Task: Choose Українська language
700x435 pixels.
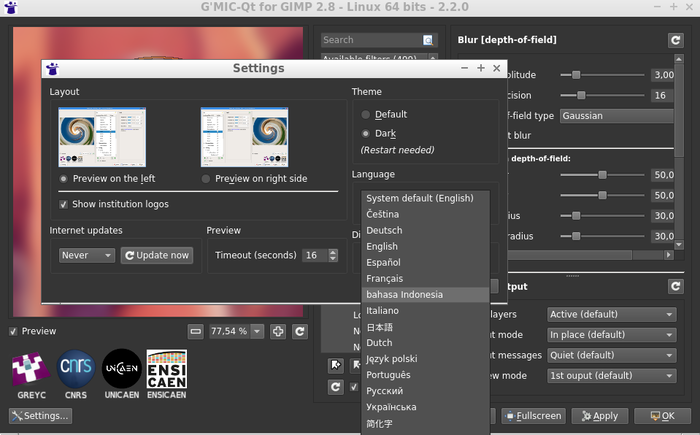Action: (x=425, y=407)
